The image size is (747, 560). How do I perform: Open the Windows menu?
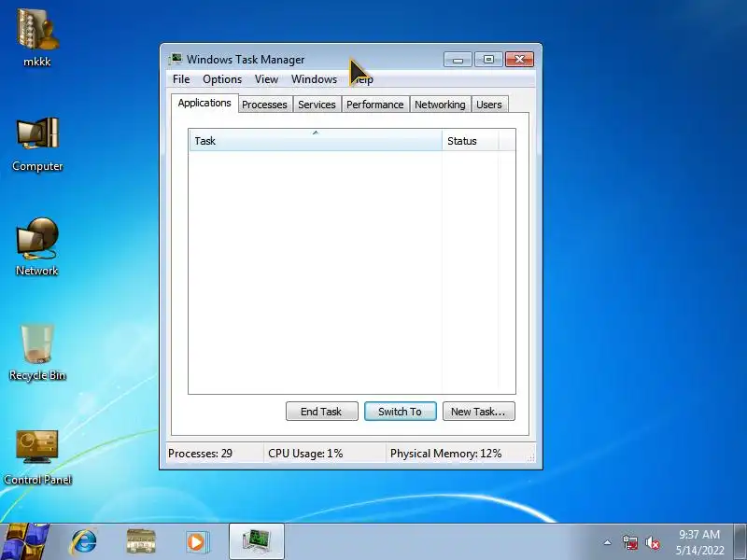tap(314, 79)
